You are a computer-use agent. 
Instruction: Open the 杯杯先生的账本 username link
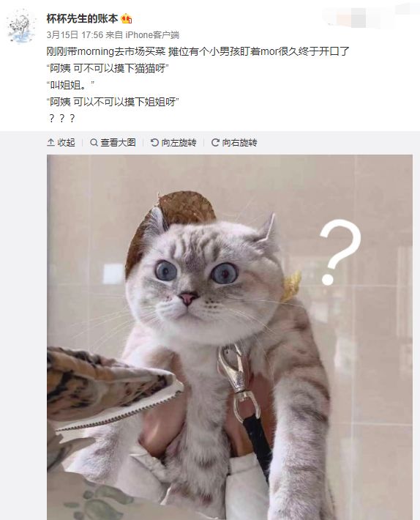coord(82,18)
